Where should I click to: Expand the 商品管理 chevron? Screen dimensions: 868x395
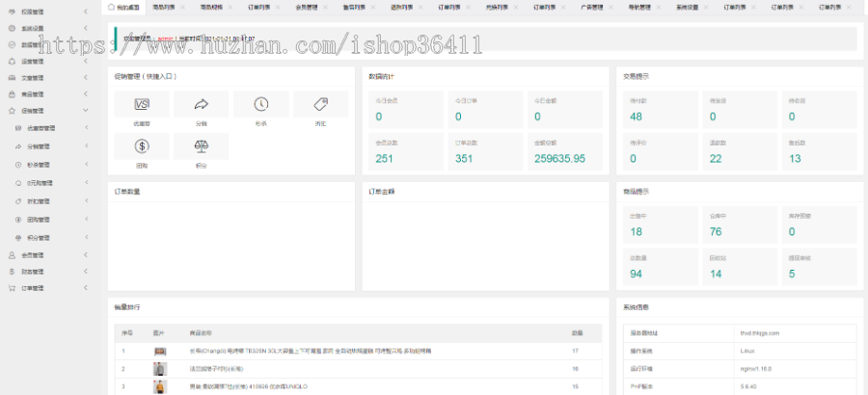[85, 94]
